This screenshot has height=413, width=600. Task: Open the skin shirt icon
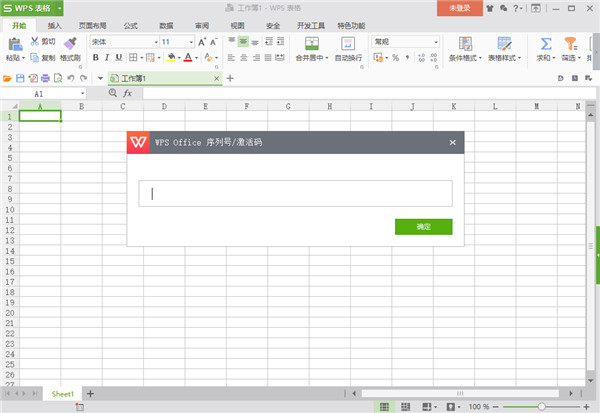[490, 8]
